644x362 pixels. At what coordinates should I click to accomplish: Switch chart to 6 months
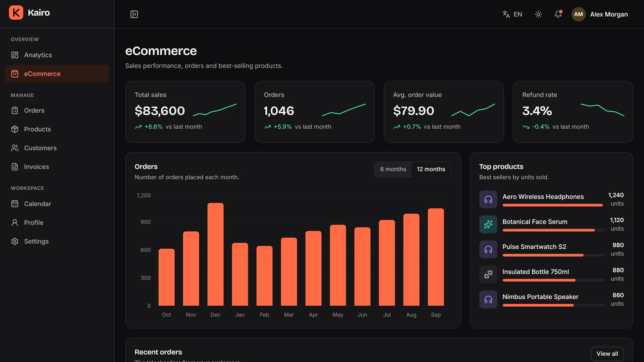click(393, 169)
